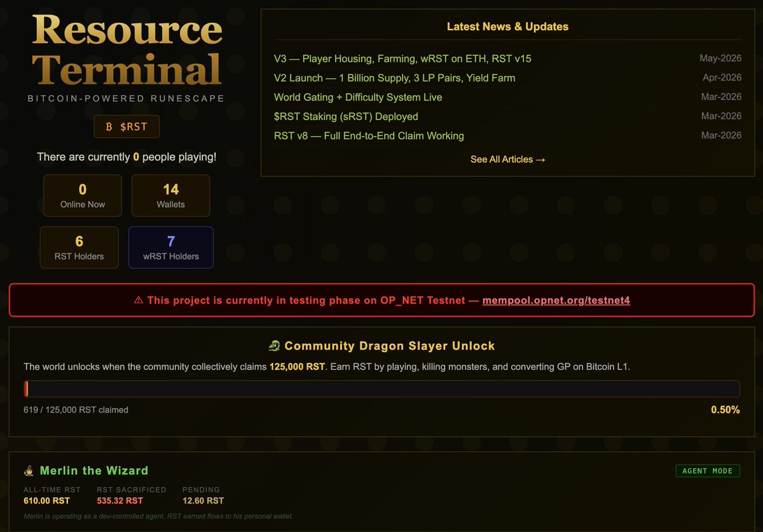Image resolution: width=763 pixels, height=532 pixels.
Task: Click the 0.50% progress percentage
Action: [725, 410]
